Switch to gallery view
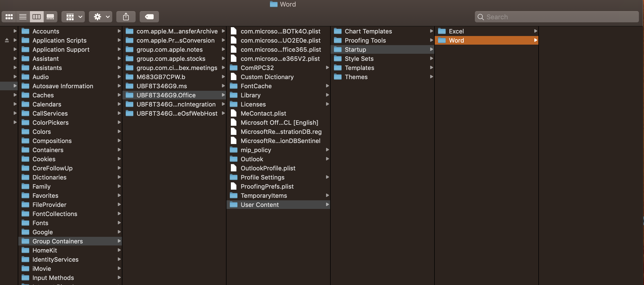The width and height of the screenshot is (644, 285). (50, 17)
